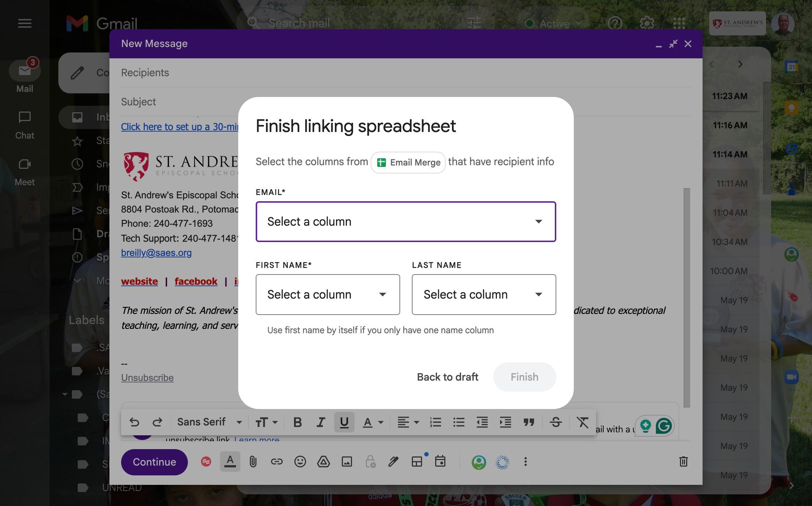Open the Chat tab in sidebar
The width and height of the screenshot is (812, 506).
click(x=24, y=125)
